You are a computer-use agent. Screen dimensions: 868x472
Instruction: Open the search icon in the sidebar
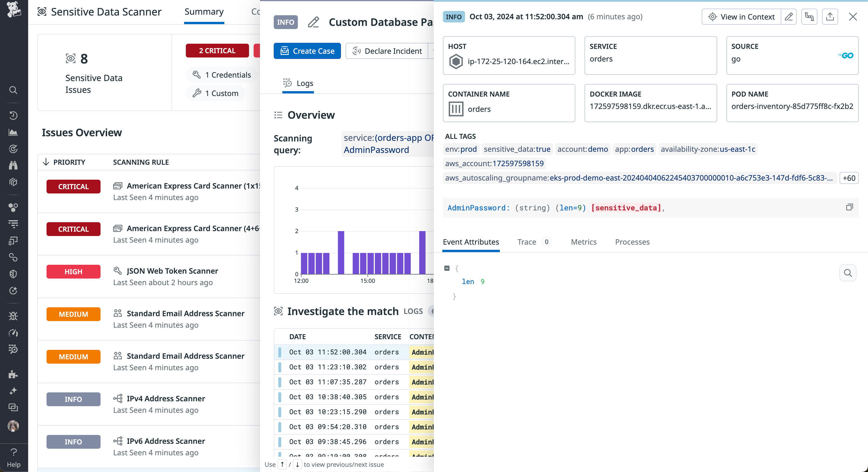pos(13,90)
